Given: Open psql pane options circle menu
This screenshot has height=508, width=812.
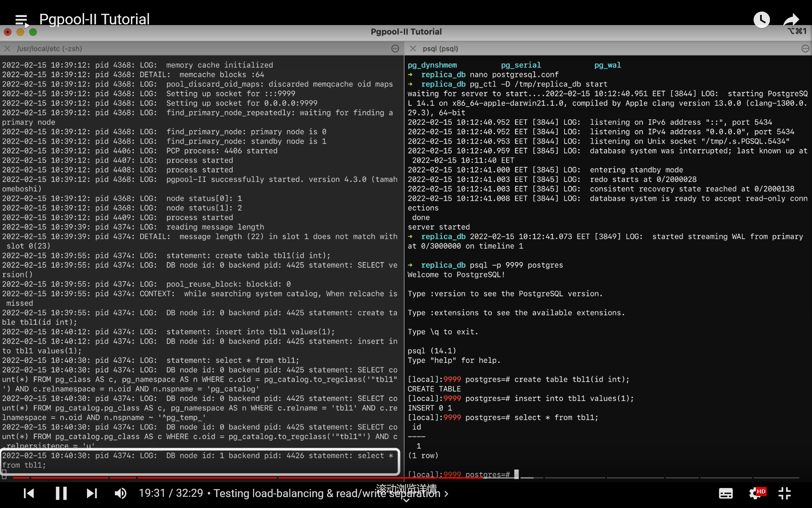Looking at the screenshot, I should click(x=805, y=49).
